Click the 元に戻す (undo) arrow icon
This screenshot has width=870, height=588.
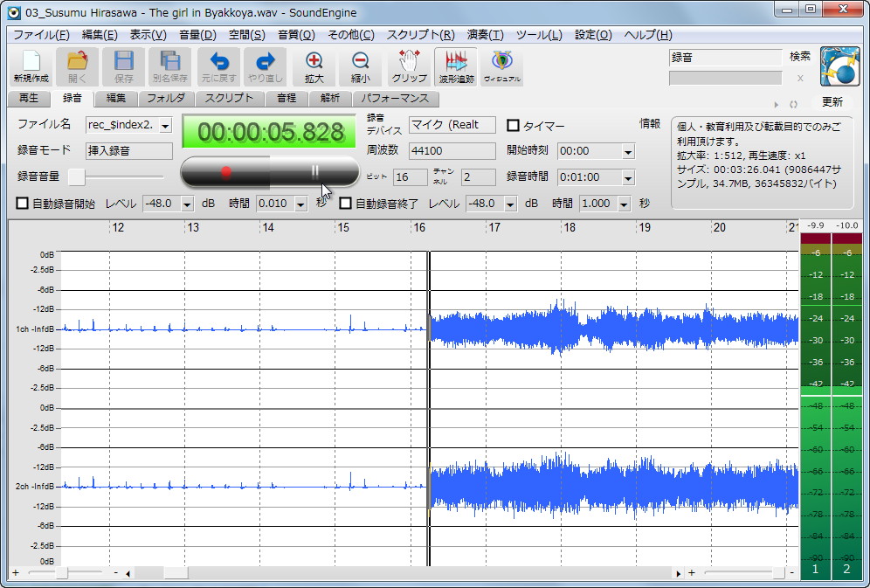pyautogui.click(x=218, y=66)
